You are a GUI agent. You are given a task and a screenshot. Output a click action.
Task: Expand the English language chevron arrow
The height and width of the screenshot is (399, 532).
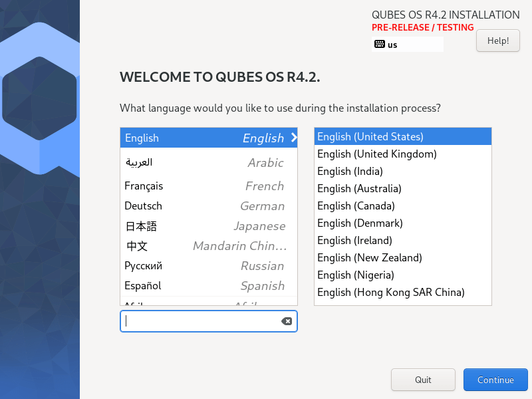click(294, 138)
